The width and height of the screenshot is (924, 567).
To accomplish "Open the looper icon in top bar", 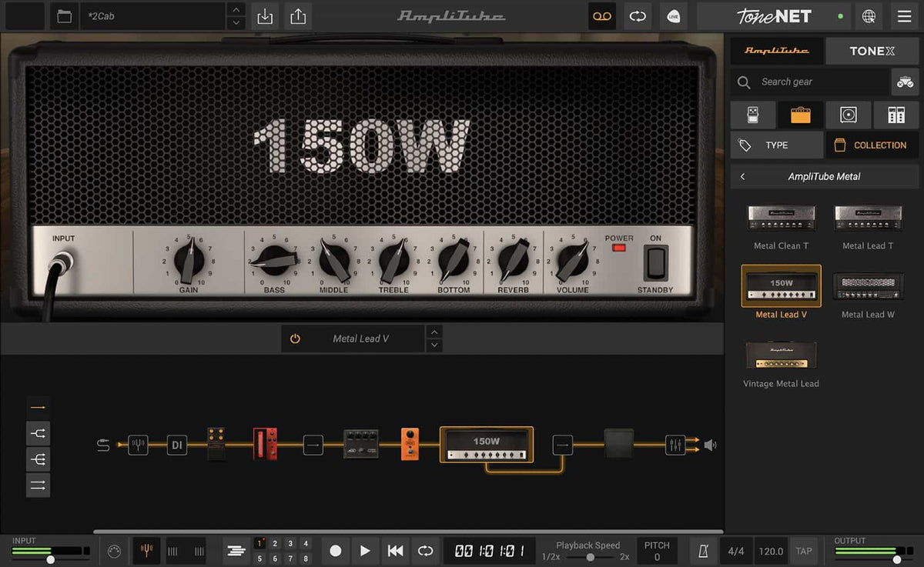I will [x=638, y=16].
